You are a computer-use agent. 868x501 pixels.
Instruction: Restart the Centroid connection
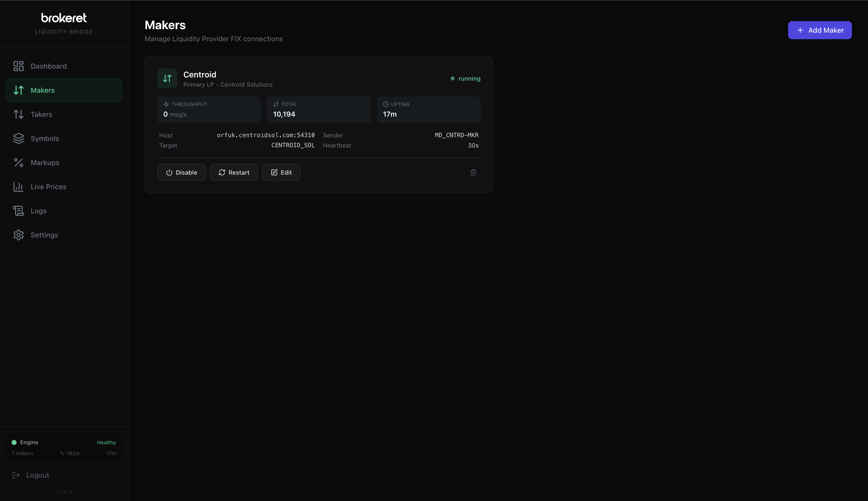[234, 172]
